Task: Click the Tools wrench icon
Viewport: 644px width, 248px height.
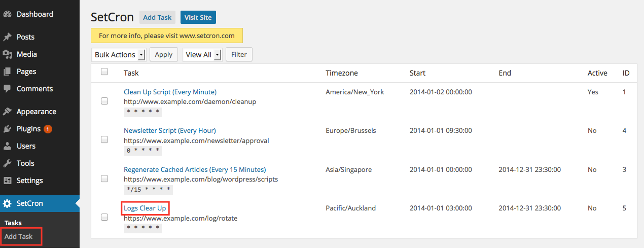Action: point(7,163)
